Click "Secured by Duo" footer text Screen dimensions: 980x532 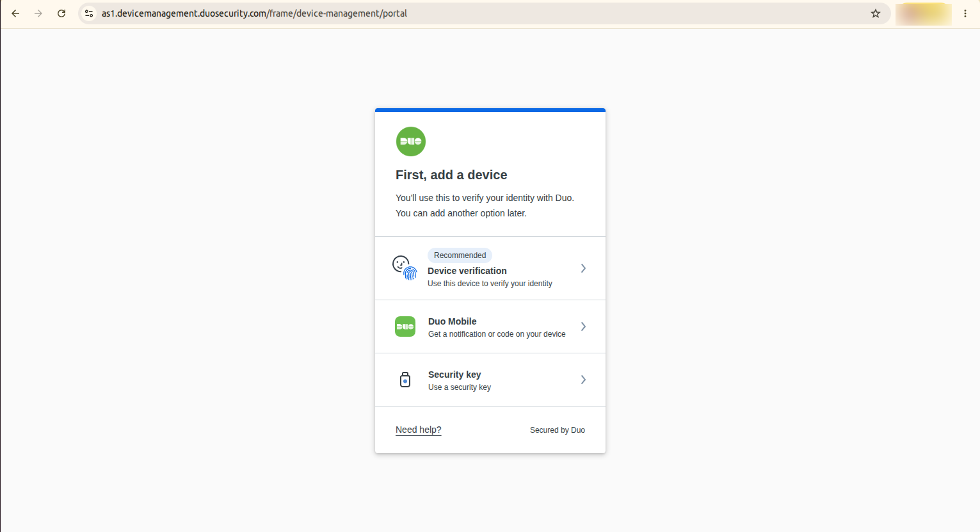click(558, 430)
